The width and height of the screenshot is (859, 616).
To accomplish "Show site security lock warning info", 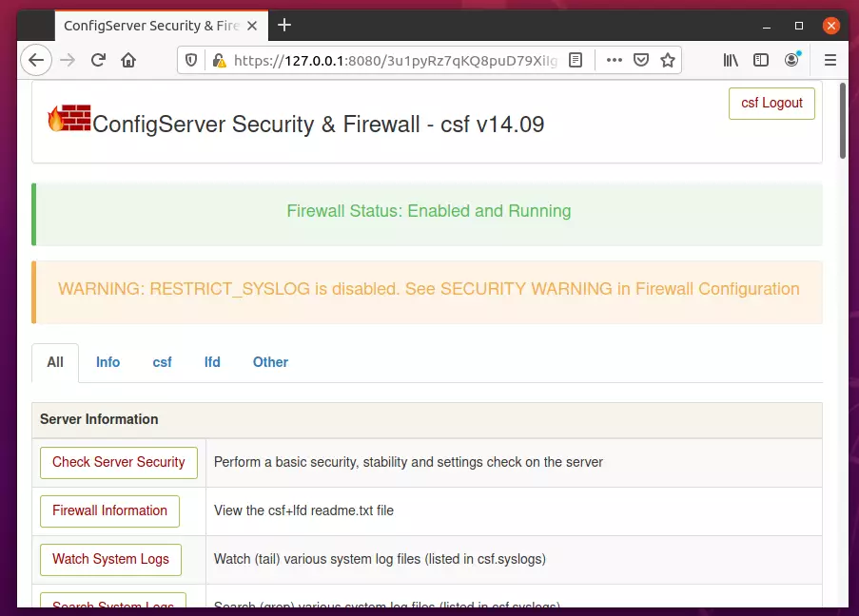I will click(219, 60).
